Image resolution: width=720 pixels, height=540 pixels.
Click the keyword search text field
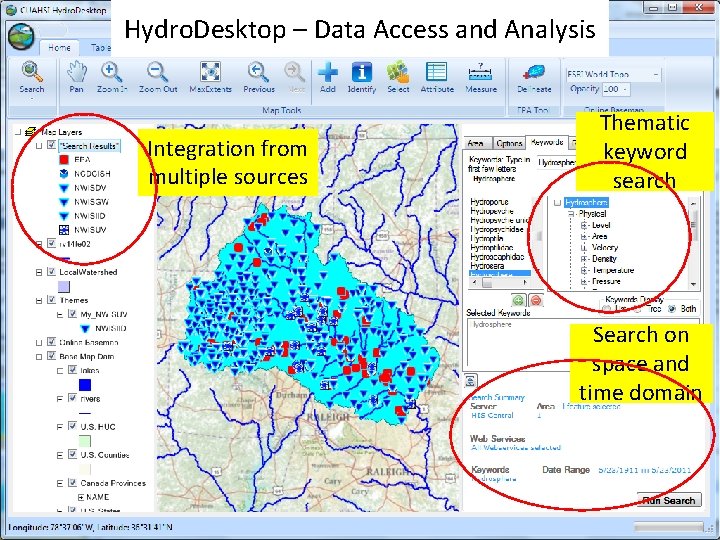pyautogui.click(x=557, y=163)
